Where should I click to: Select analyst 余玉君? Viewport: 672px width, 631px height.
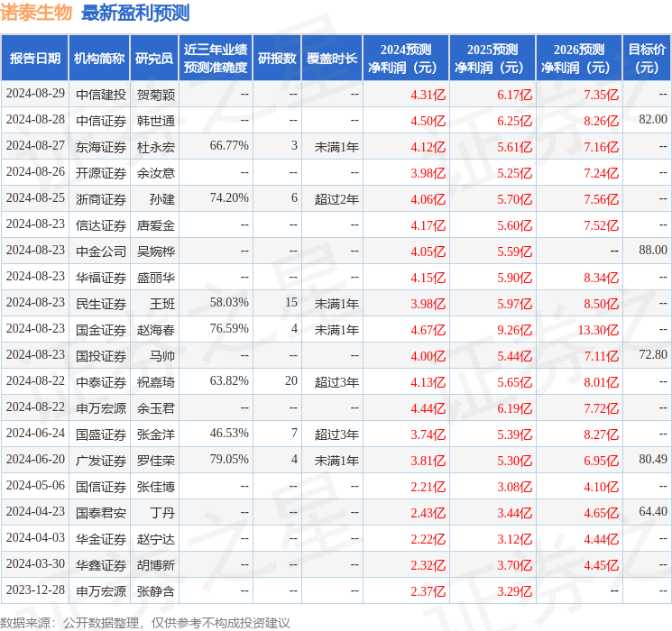coord(156,408)
